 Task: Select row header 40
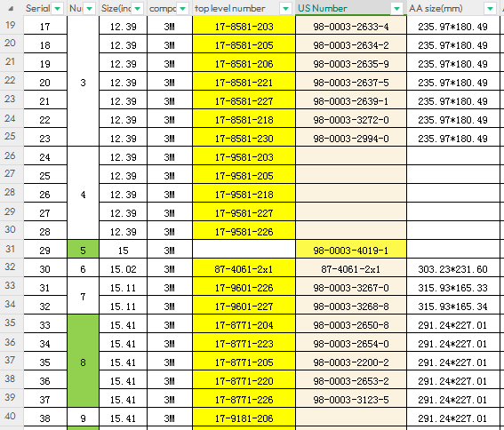11,416
